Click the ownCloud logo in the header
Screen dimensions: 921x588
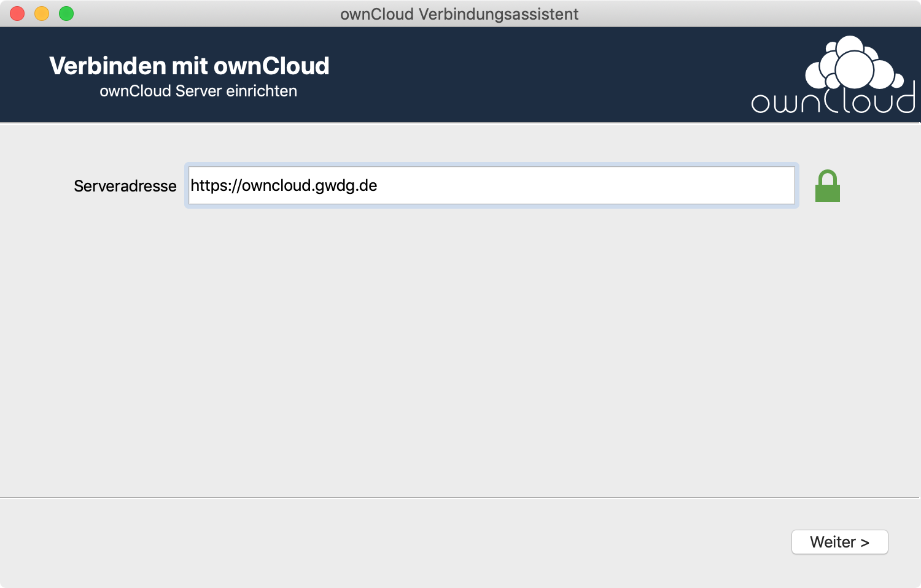(833, 74)
